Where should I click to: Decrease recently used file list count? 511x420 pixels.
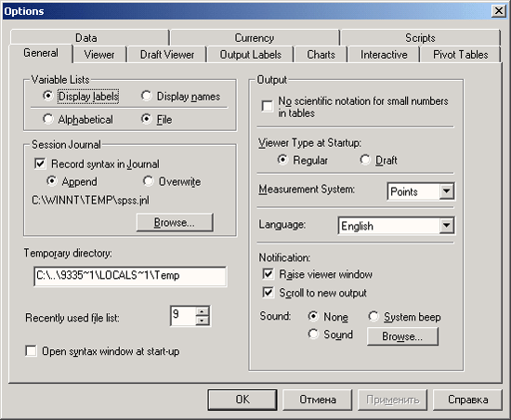203,321
